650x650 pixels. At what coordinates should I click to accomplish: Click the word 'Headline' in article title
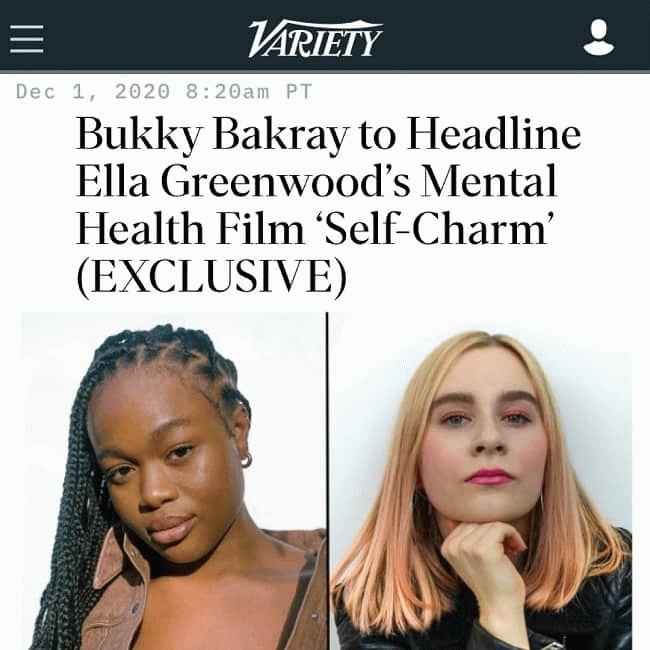point(494,133)
